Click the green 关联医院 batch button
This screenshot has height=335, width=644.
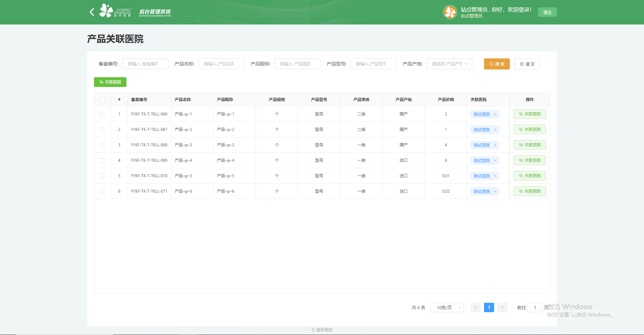pyautogui.click(x=110, y=82)
